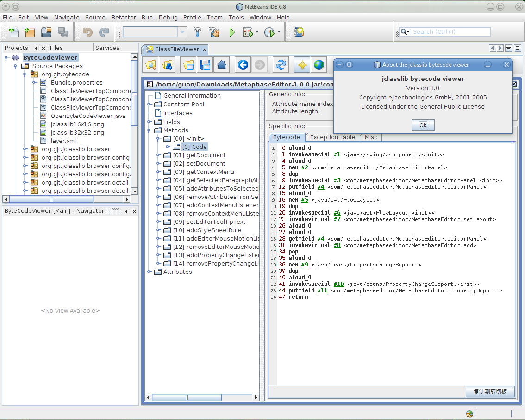The width and height of the screenshot is (525, 420).
Task: Collapse the ByteCodeViewer project node
Action: pyautogui.click(x=6, y=57)
